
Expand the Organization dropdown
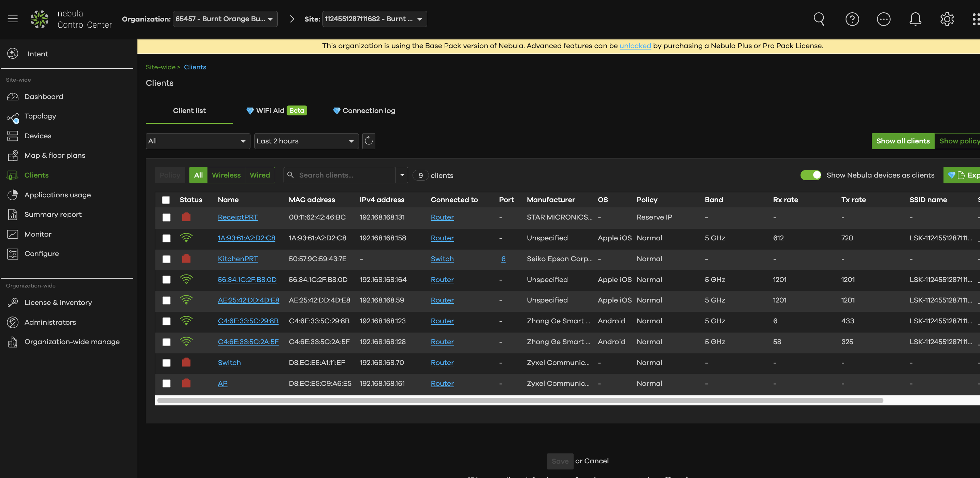click(x=225, y=19)
